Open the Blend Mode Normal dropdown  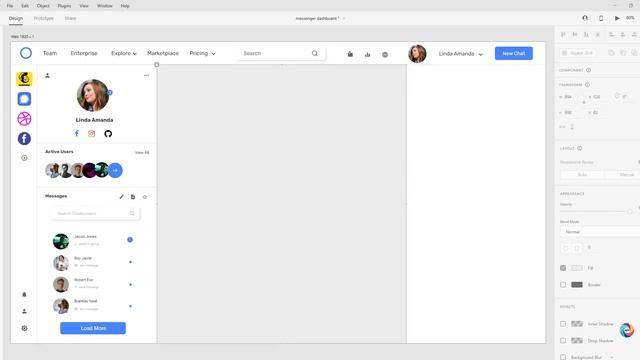coord(600,231)
